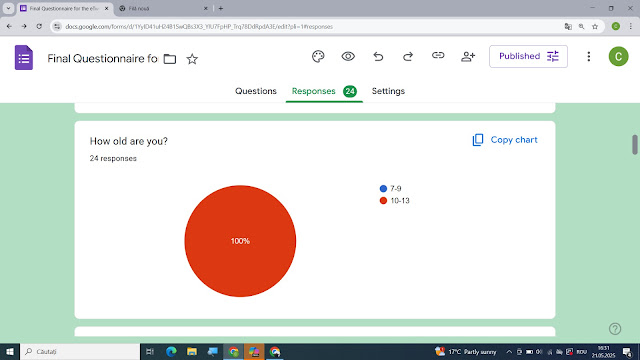The image size is (640, 360).
Task: Click the taskbar search box
Action: point(80,351)
